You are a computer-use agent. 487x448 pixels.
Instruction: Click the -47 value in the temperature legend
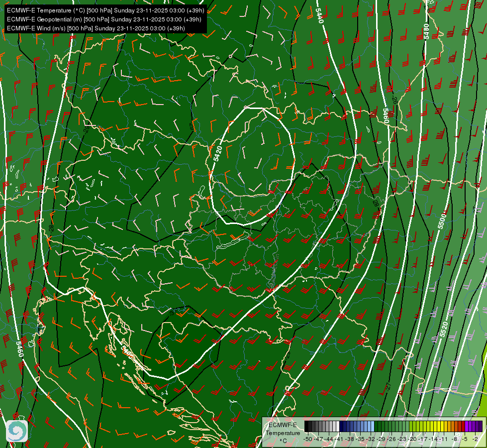click(318, 439)
